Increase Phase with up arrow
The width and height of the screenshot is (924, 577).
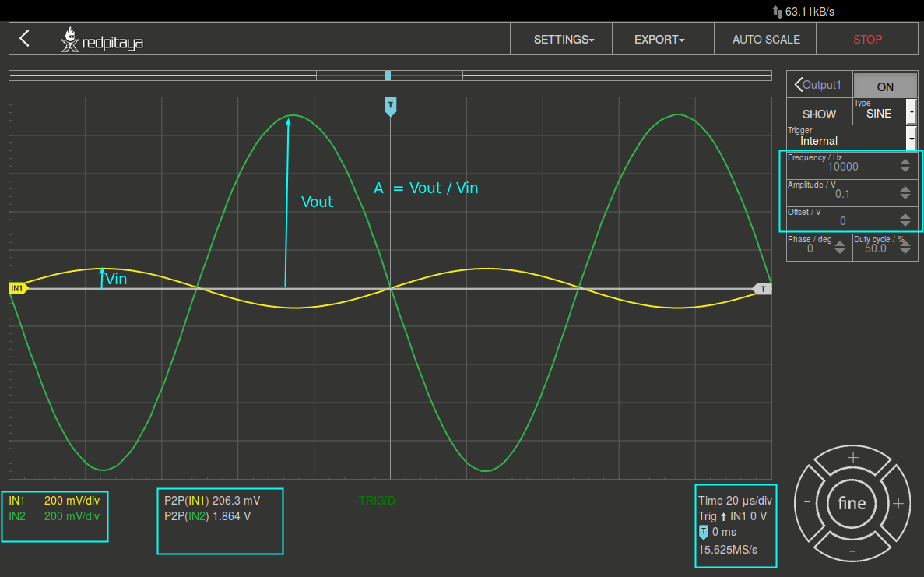tap(840, 244)
